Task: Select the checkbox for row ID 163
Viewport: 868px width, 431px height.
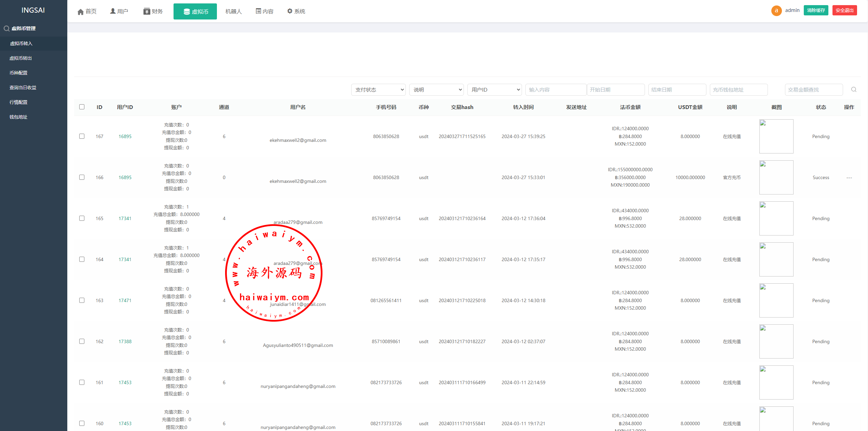Action: point(82,300)
